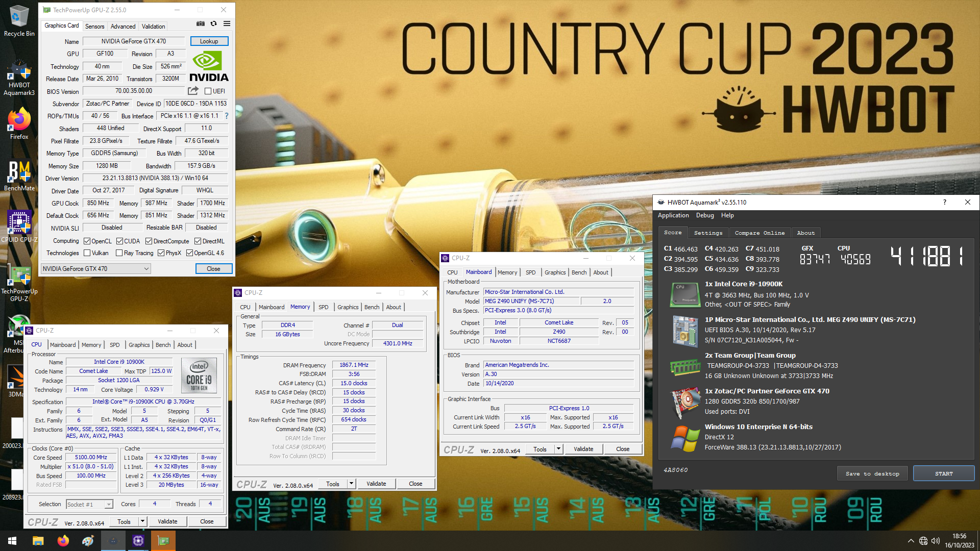Open the Compare Online tab in Aquamark
This screenshot has height=551, width=980.
coord(759,233)
